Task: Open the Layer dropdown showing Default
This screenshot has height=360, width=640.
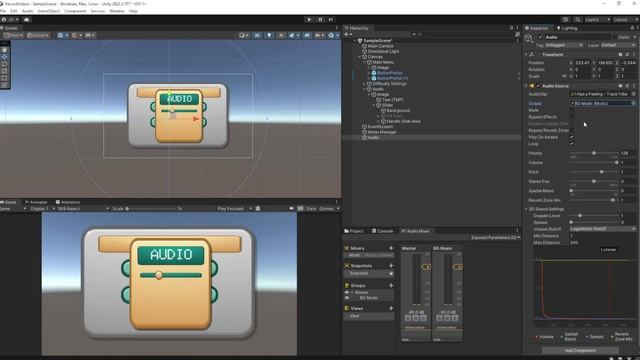Action: (x=618, y=45)
